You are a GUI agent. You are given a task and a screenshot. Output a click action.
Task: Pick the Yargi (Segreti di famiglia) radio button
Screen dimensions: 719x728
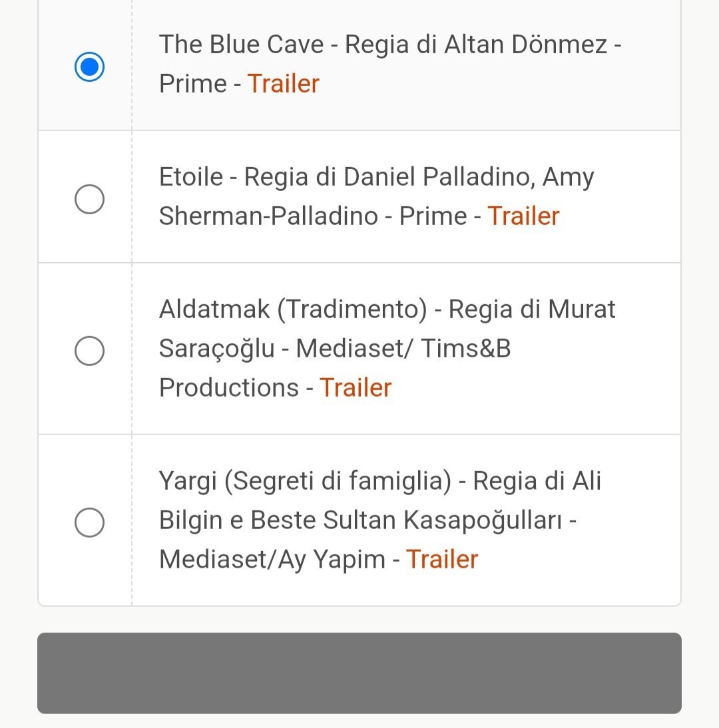tap(89, 522)
